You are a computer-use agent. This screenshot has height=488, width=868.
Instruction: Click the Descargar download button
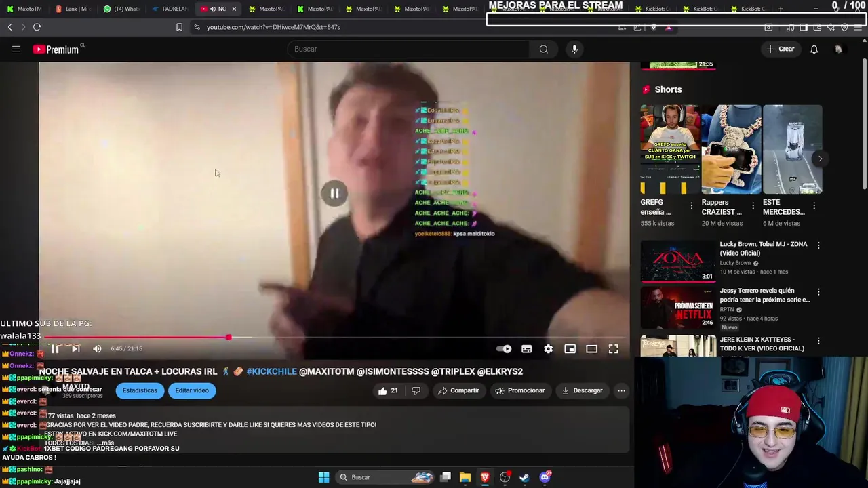coord(582,390)
